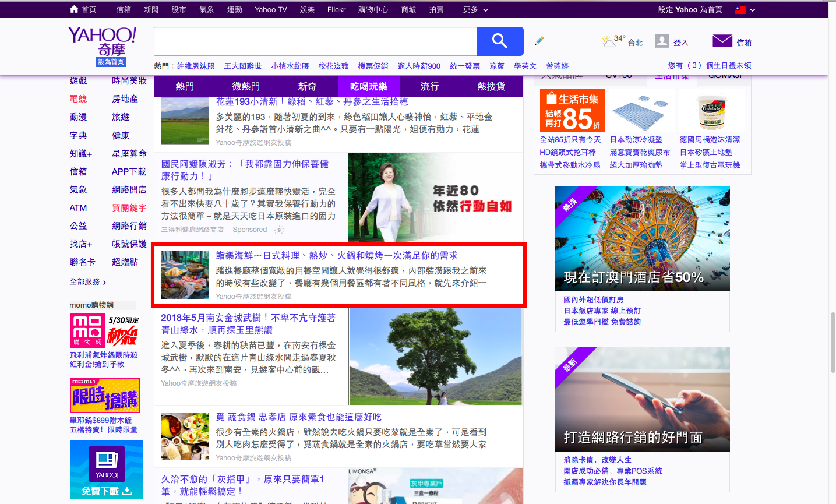Click the 打造網路行銷的好門面 banner
Image resolution: width=836 pixels, height=504 pixels.
click(x=643, y=399)
